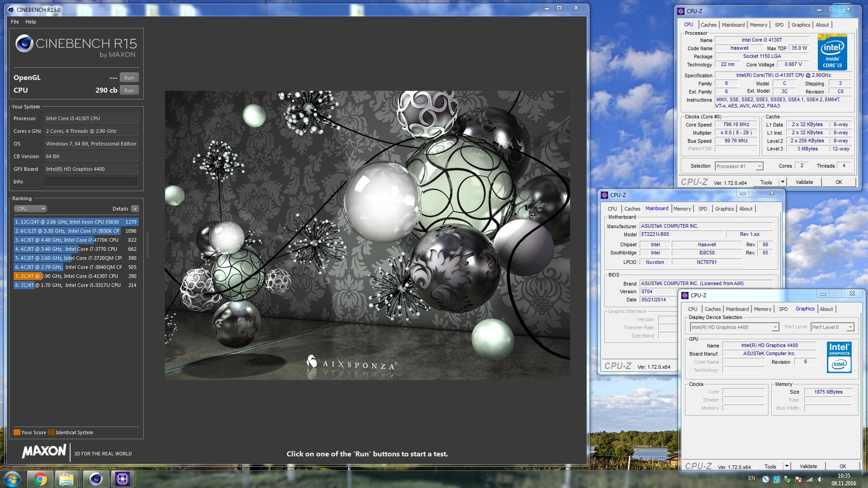Click the app icon in the Graphics CPU-Z window's title bar
The width and height of the screenshot is (868, 488).
(x=685, y=296)
